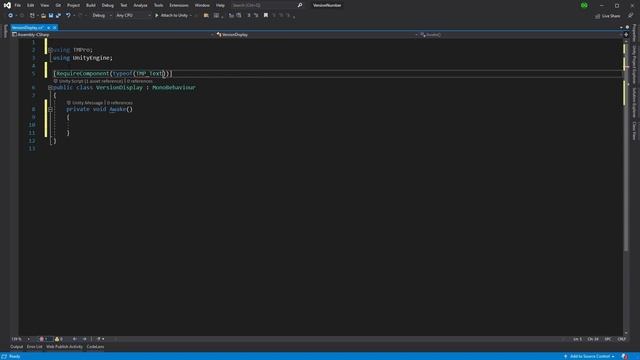The height and width of the screenshot is (360, 640).
Task: Open the Project menu
Action: (73, 5)
